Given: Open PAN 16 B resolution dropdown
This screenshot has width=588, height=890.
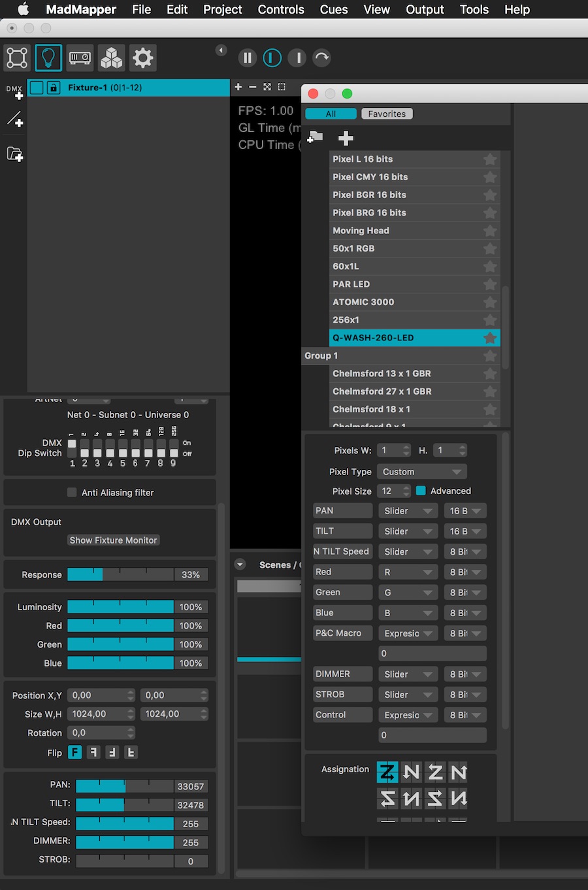Looking at the screenshot, I should (465, 511).
